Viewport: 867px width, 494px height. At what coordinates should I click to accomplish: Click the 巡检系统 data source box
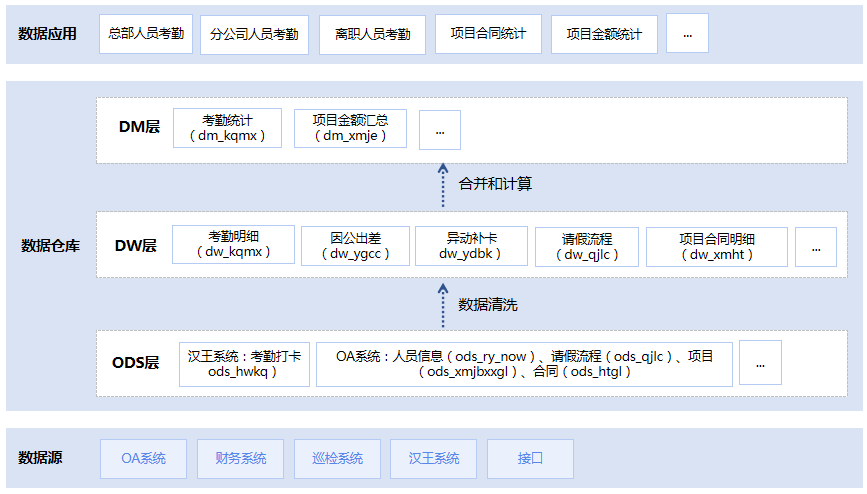337,459
